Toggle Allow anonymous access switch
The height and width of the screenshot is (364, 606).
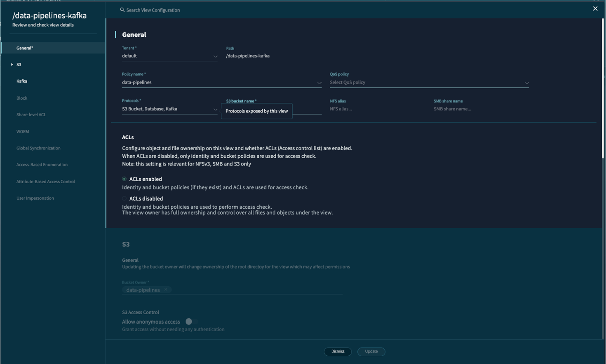point(191,322)
